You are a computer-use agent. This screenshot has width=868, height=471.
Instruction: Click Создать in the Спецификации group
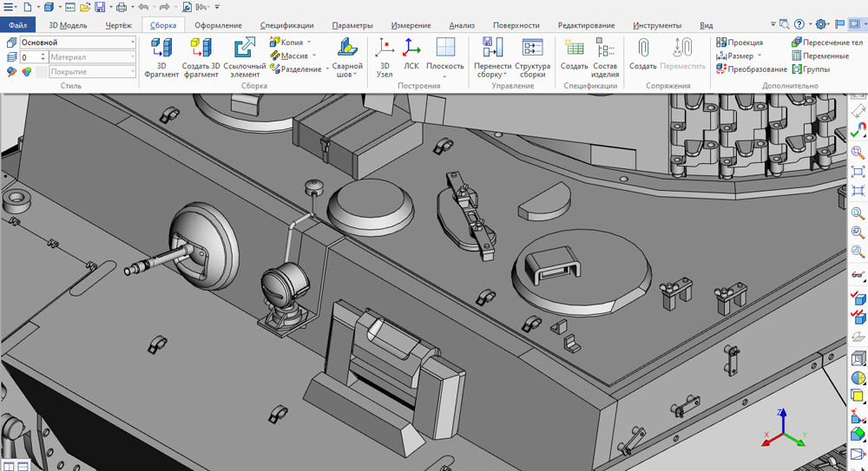coord(574,55)
